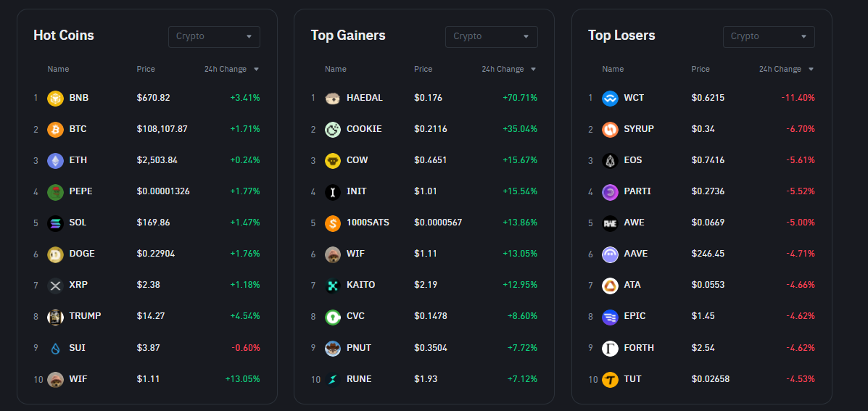Click the HAEDAL coin icon
The height and width of the screenshot is (411, 868).
pos(333,98)
